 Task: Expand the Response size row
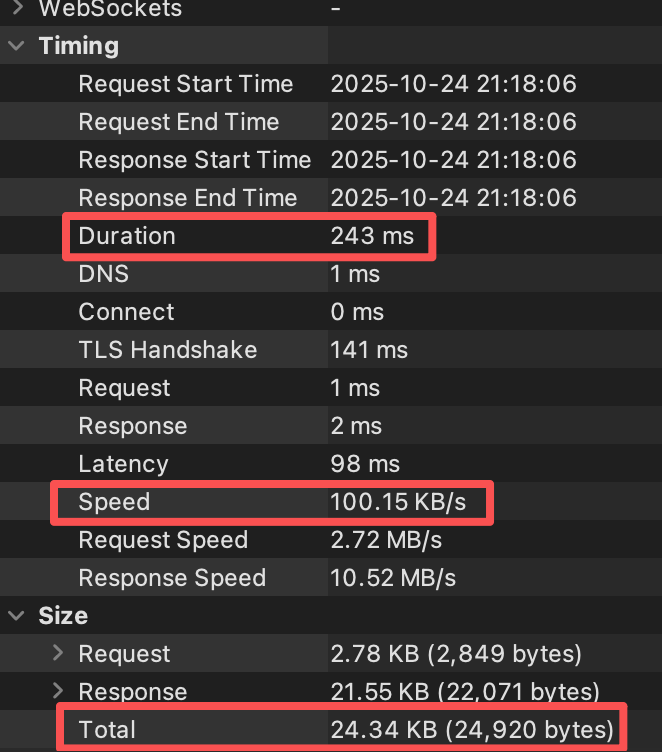click(58, 692)
